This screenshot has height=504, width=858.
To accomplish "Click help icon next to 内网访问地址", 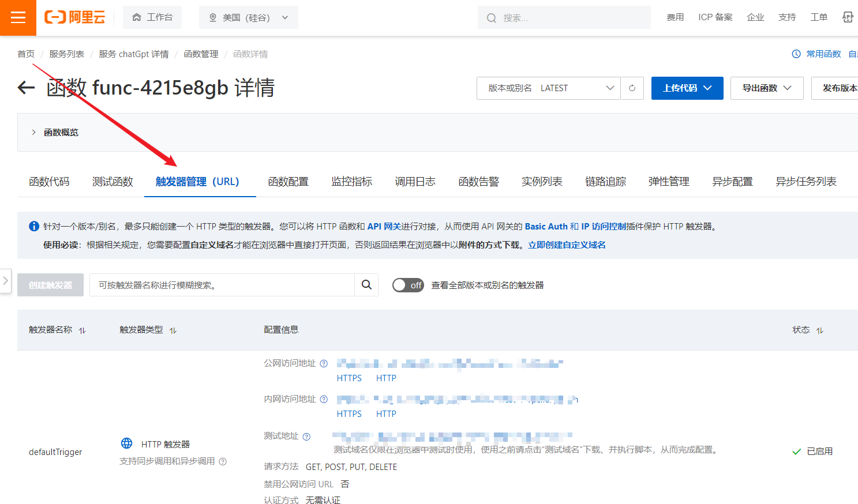I will (324, 400).
